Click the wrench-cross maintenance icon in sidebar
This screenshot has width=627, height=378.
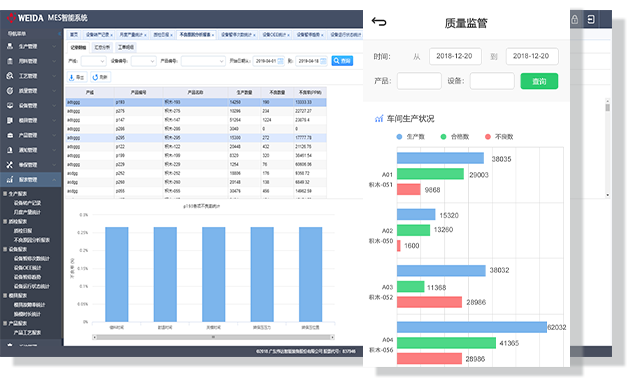(x=10, y=165)
